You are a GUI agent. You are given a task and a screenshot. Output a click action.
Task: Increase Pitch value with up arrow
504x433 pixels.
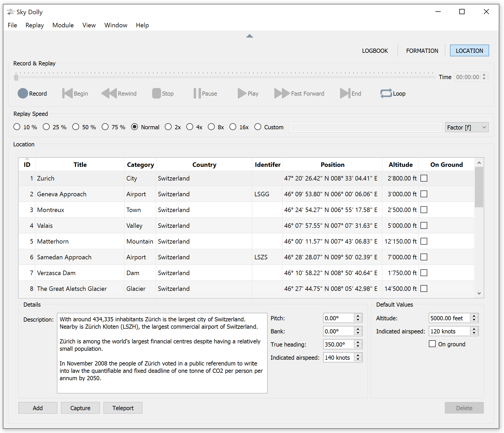tap(358, 316)
